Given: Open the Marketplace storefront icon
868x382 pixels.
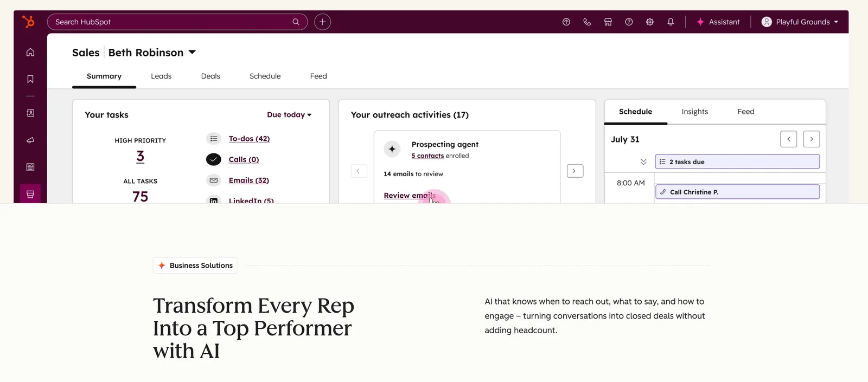Looking at the screenshot, I should pyautogui.click(x=608, y=22).
